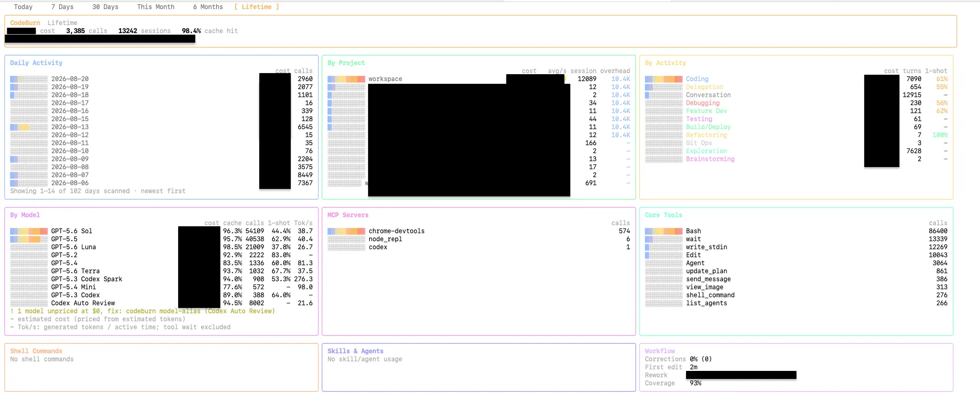The height and width of the screenshot is (396, 980).
Task: Click the By Project panel heading
Action: point(346,63)
